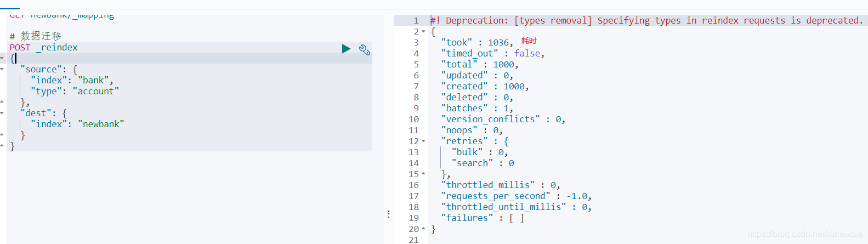Screen dimensions: 868x244
Task: Click the fold arrow at response line 20
Action: point(423,229)
